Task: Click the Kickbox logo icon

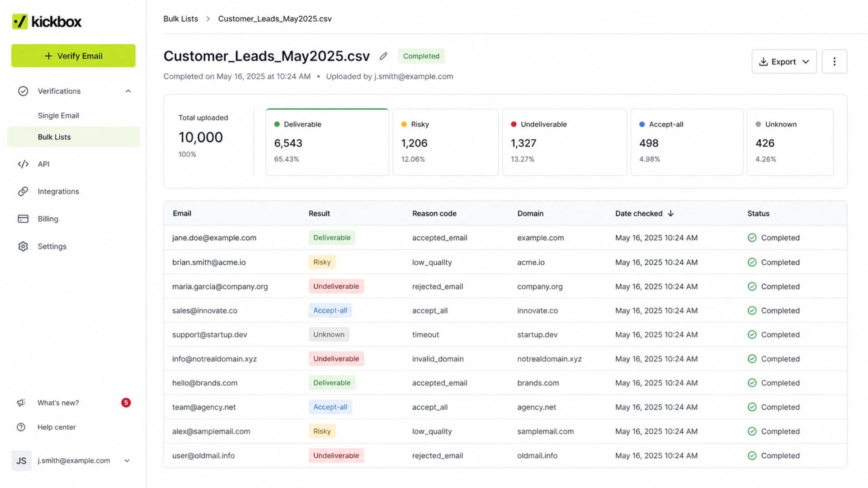Action: 20,21
